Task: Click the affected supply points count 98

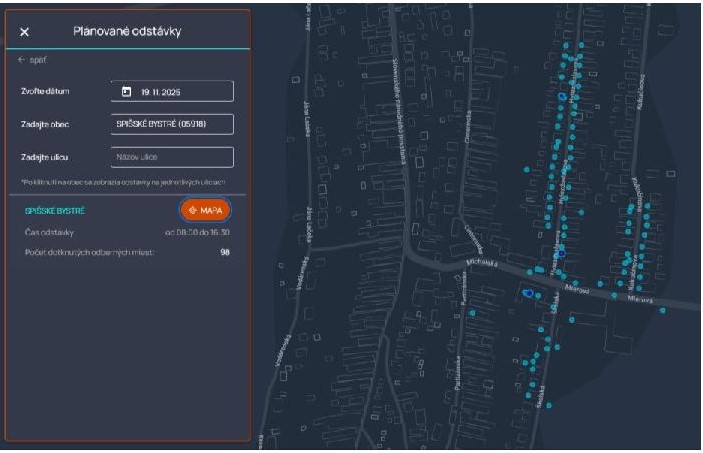Action: 225,252
